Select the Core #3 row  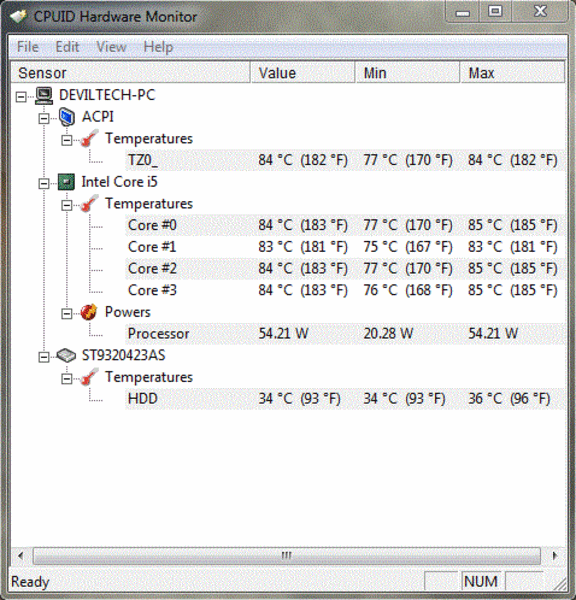coord(345,290)
